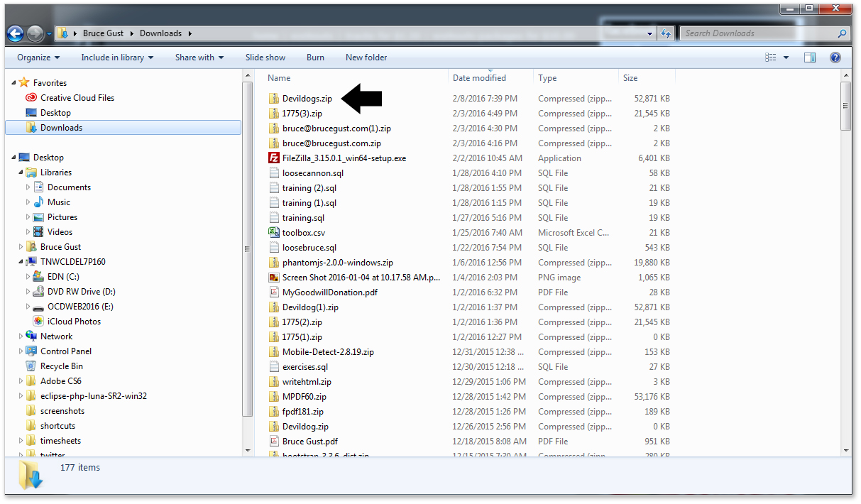Viewport: 861px width, 504px height.
Task: Click the New folder button
Action: coord(366,57)
